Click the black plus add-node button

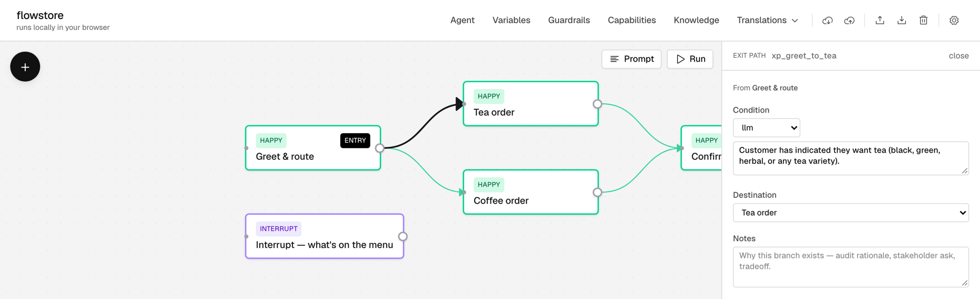pos(25,67)
